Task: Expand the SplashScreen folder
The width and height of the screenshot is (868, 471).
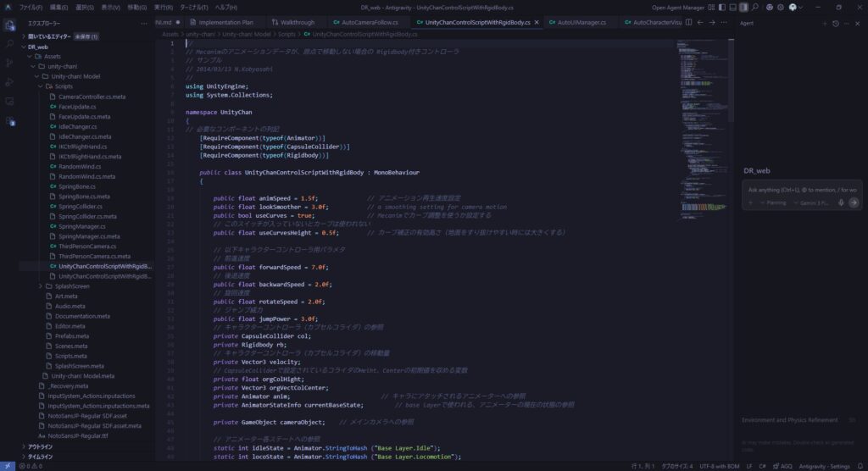Action: [x=41, y=286]
